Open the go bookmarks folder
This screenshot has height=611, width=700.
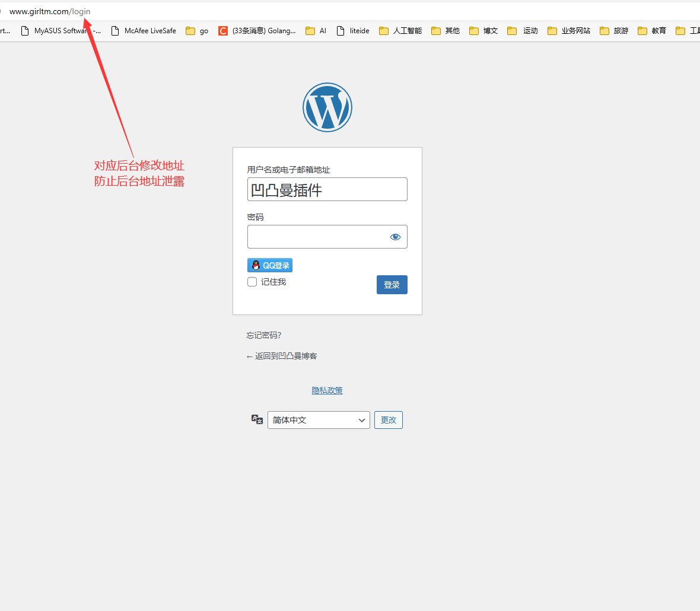[197, 31]
